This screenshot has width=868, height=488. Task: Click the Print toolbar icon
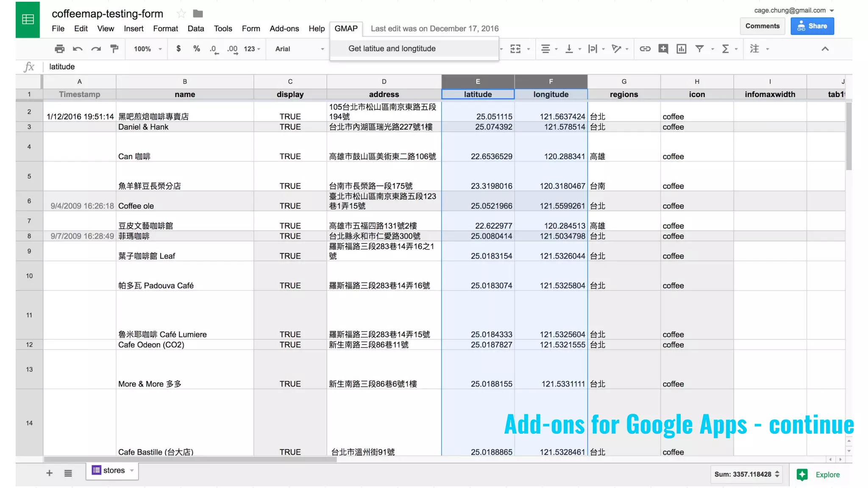click(60, 49)
